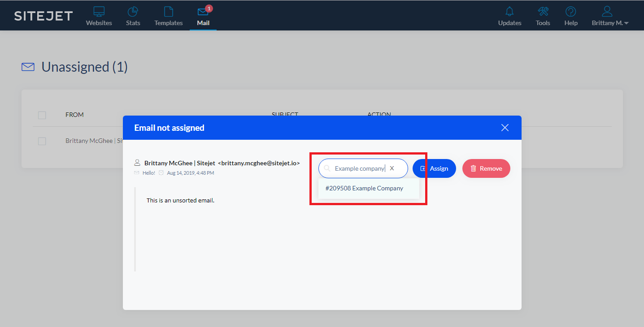Click the SITEJET logo
644x327 pixels.
pos(43,16)
